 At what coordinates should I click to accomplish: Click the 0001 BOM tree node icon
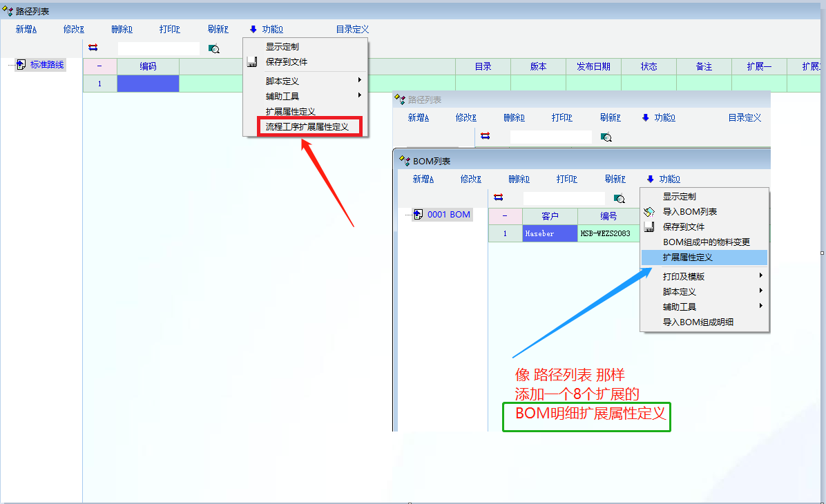[x=418, y=215]
